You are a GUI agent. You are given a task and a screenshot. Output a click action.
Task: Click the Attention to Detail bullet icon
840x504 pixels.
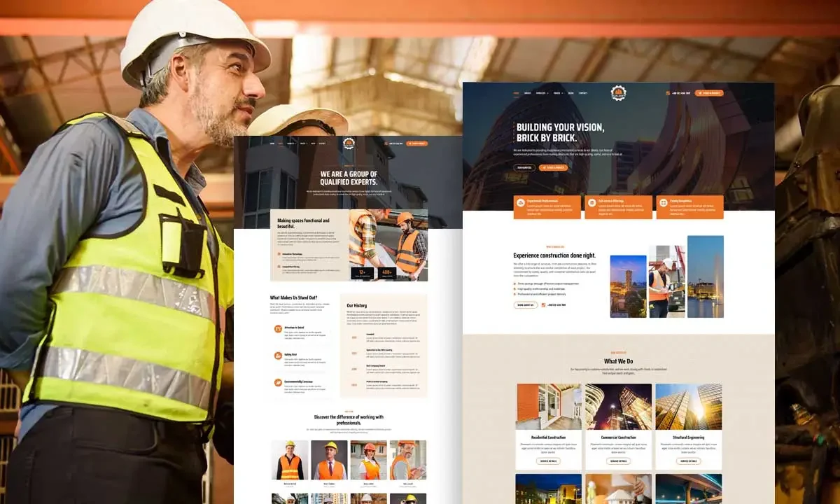(x=278, y=328)
